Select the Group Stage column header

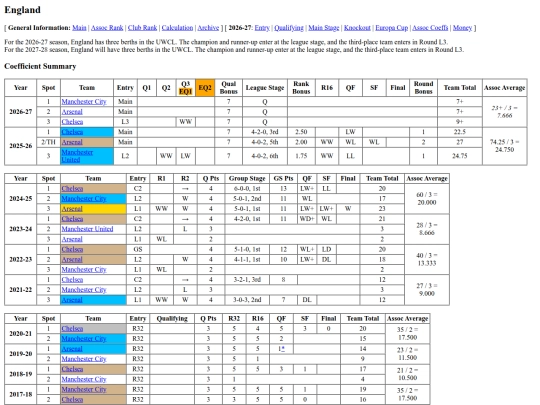(x=247, y=178)
